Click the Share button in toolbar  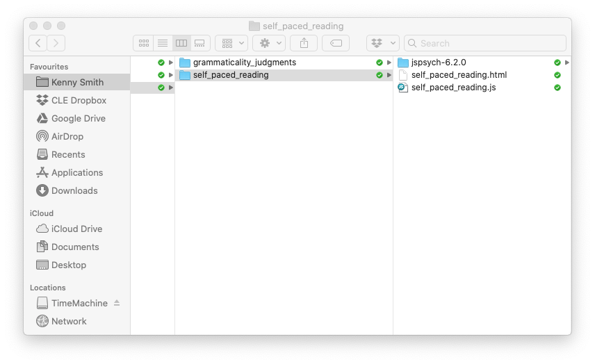(304, 43)
